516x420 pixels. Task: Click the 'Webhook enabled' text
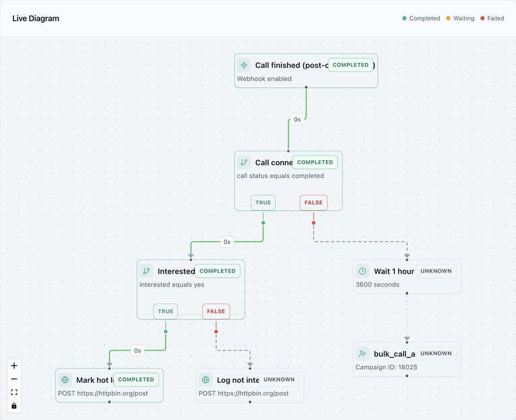click(x=264, y=78)
